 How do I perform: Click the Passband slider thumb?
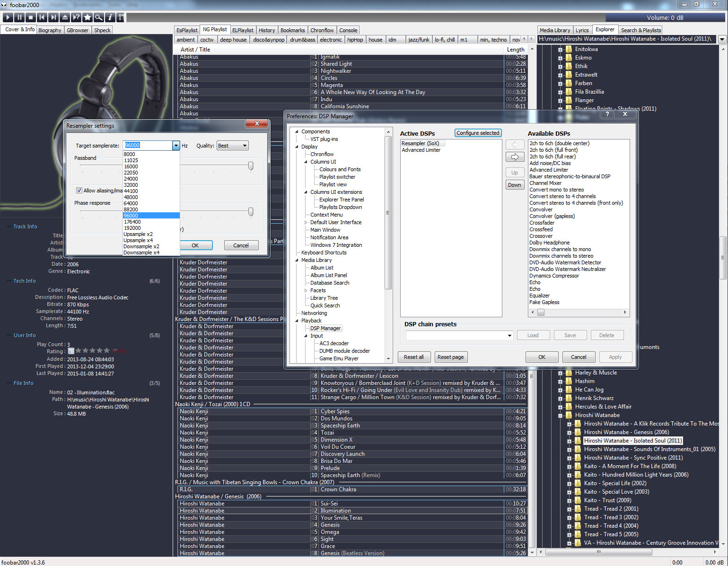pyautogui.click(x=251, y=166)
